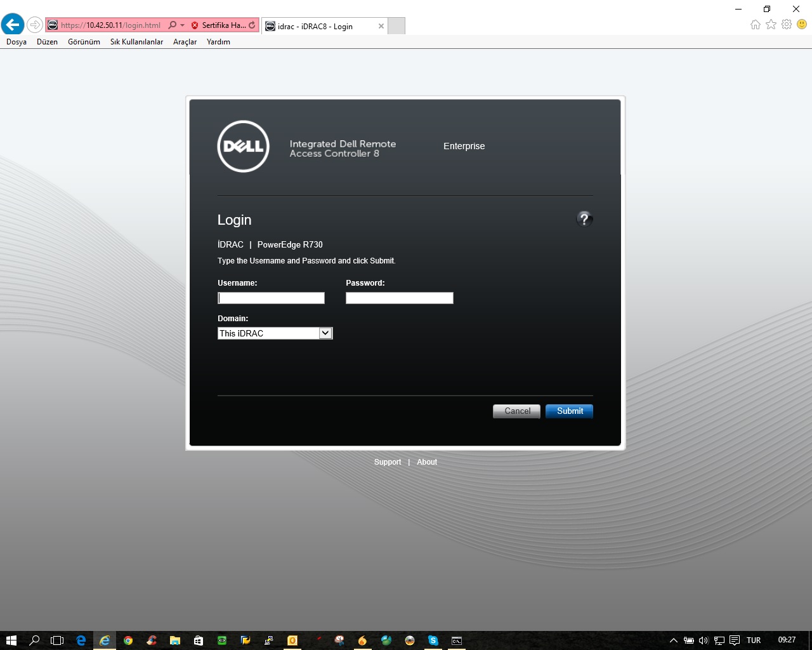Click the taskbar clock showing 09:27
The image size is (812, 650).
tap(787, 640)
